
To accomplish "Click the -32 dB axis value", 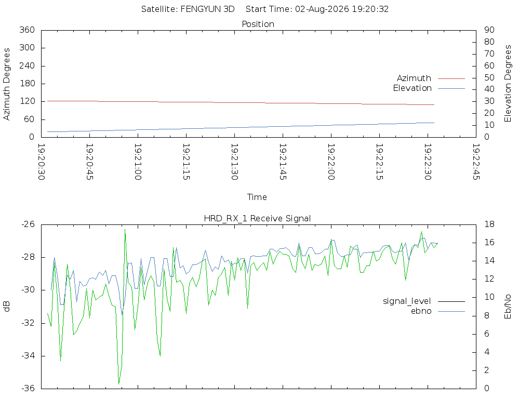I will 28,323.
